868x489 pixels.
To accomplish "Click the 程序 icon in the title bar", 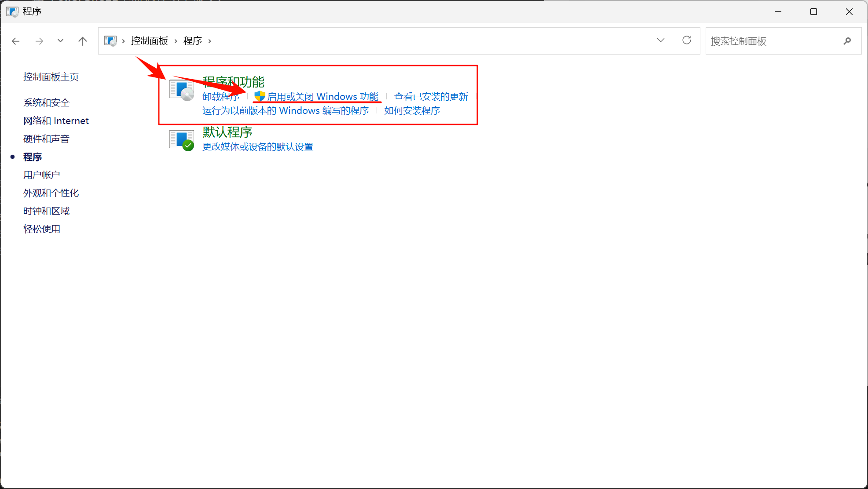I will coord(12,11).
